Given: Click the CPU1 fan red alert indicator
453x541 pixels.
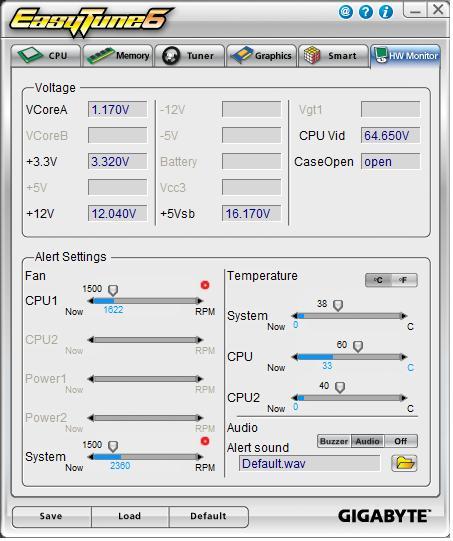Looking at the screenshot, I should (x=205, y=285).
